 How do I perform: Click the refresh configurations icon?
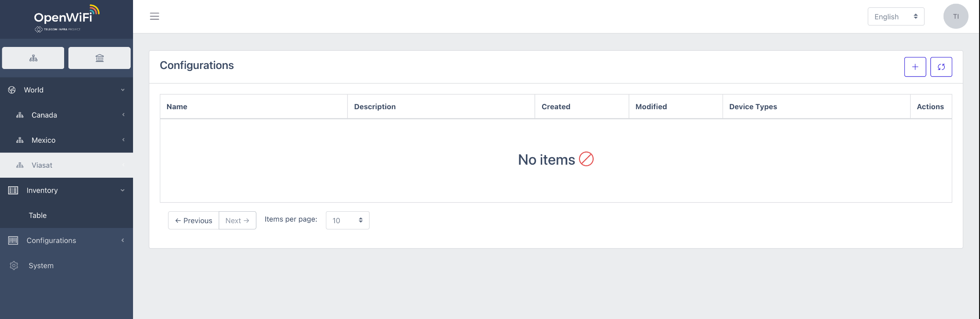[x=941, y=67]
